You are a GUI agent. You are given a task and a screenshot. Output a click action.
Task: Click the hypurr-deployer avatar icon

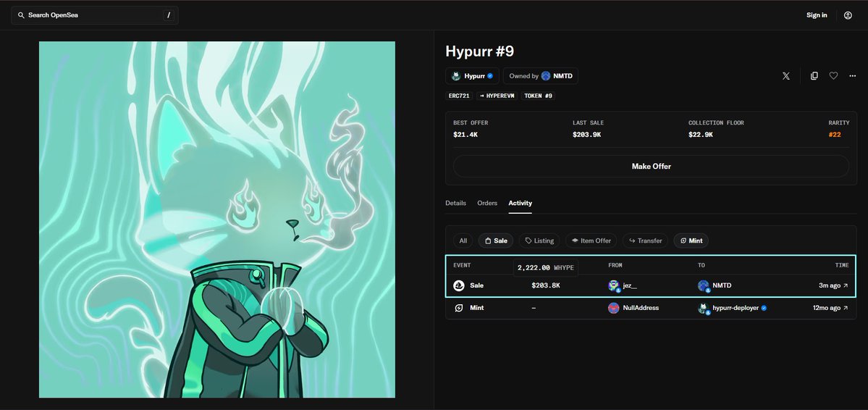point(704,308)
